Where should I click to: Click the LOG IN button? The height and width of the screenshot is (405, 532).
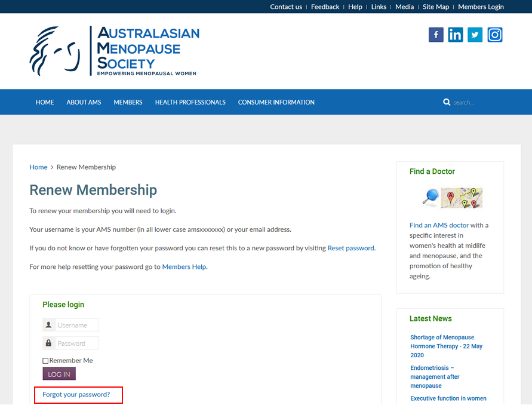point(59,374)
